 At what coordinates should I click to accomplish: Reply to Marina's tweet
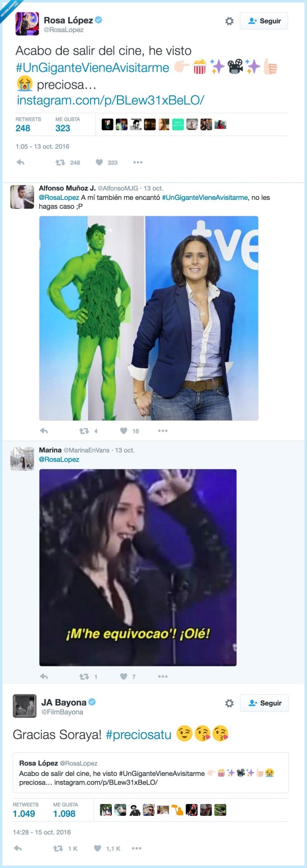[x=44, y=676]
